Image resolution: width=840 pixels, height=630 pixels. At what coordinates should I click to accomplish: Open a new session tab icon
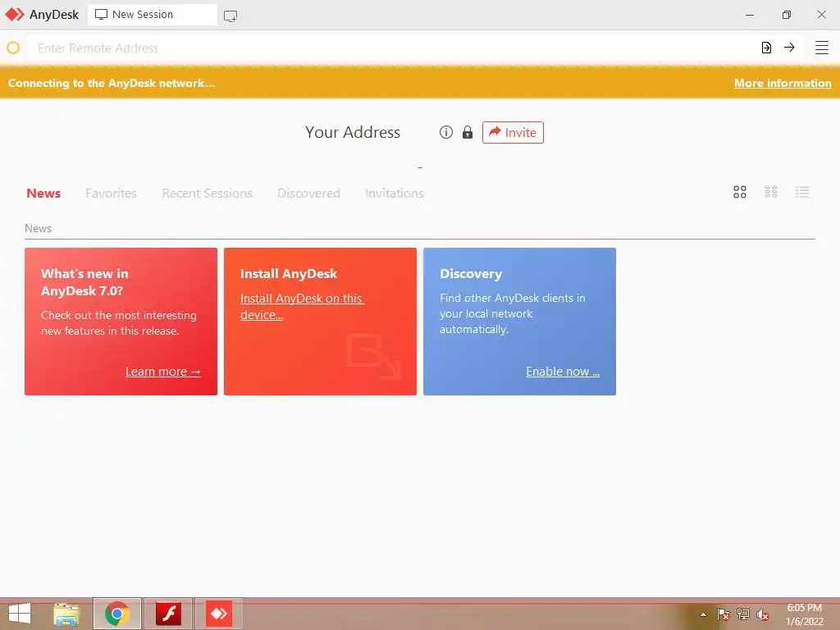click(231, 16)
